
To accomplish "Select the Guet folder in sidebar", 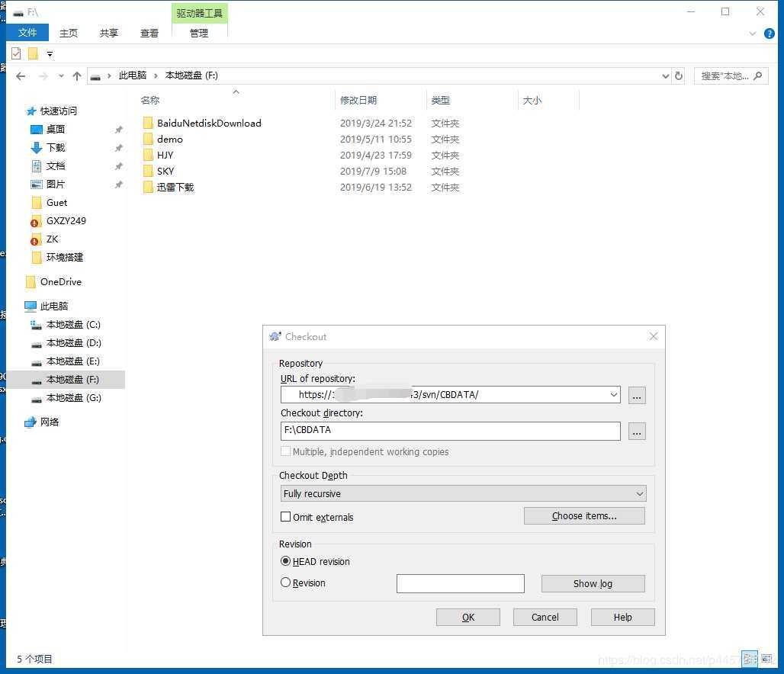I will pos(56,203).
